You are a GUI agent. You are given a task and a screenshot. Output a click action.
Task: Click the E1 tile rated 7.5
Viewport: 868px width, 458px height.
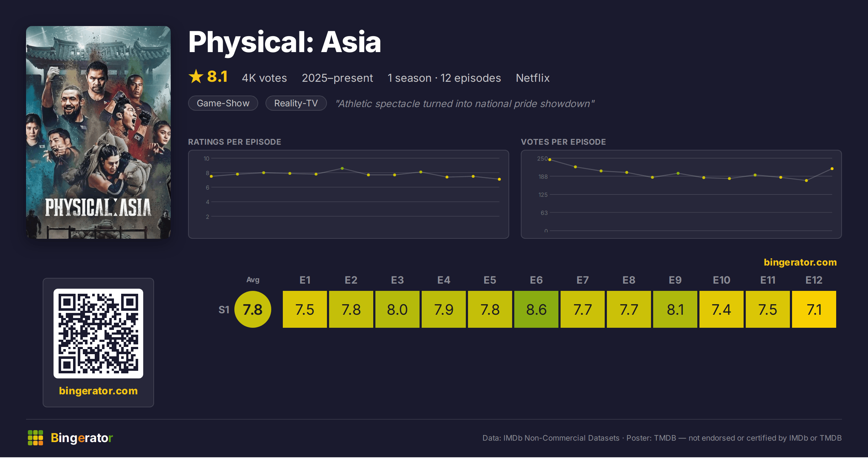tap(305, 309)
